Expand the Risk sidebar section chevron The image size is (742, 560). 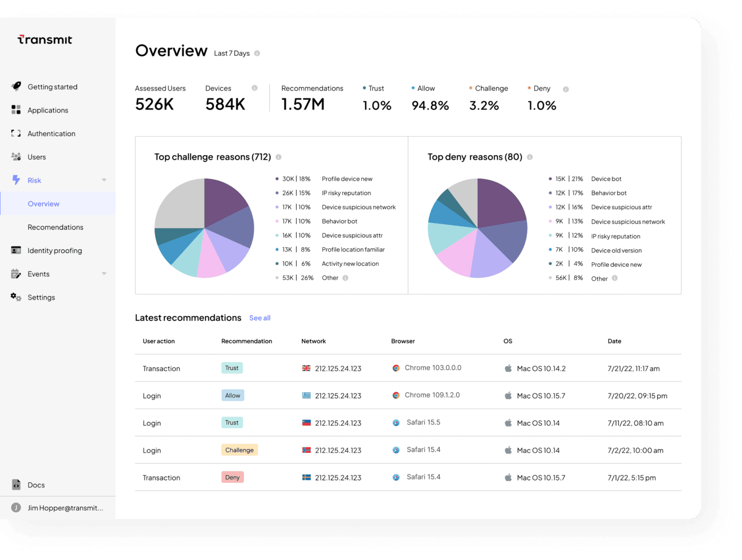(104, 180)
